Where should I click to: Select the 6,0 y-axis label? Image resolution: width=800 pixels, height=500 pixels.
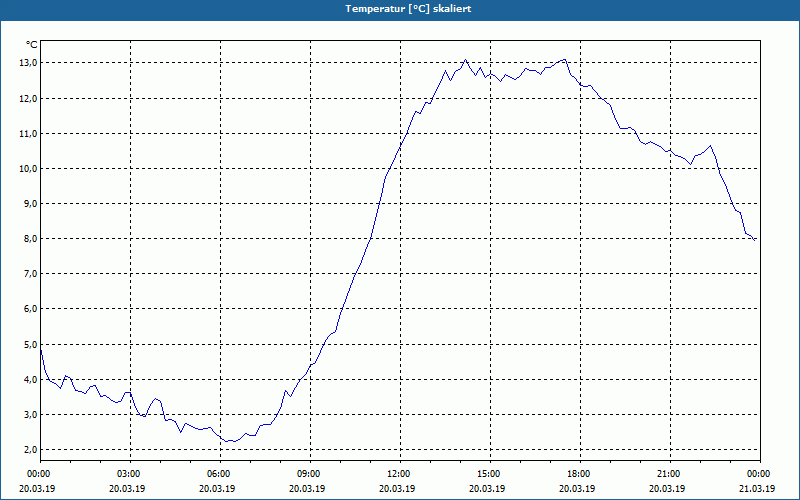tap(30, 309)
